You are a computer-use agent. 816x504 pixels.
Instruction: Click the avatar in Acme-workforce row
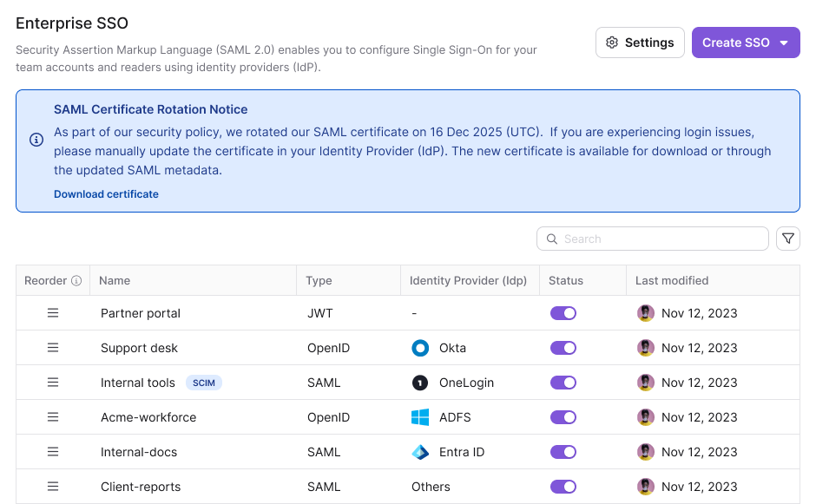646,417
